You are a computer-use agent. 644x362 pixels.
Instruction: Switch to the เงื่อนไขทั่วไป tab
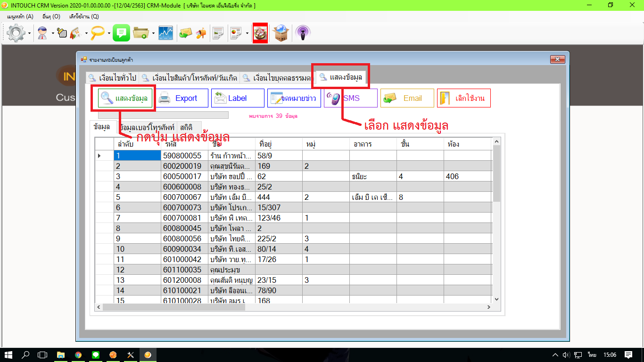[112, 78]
